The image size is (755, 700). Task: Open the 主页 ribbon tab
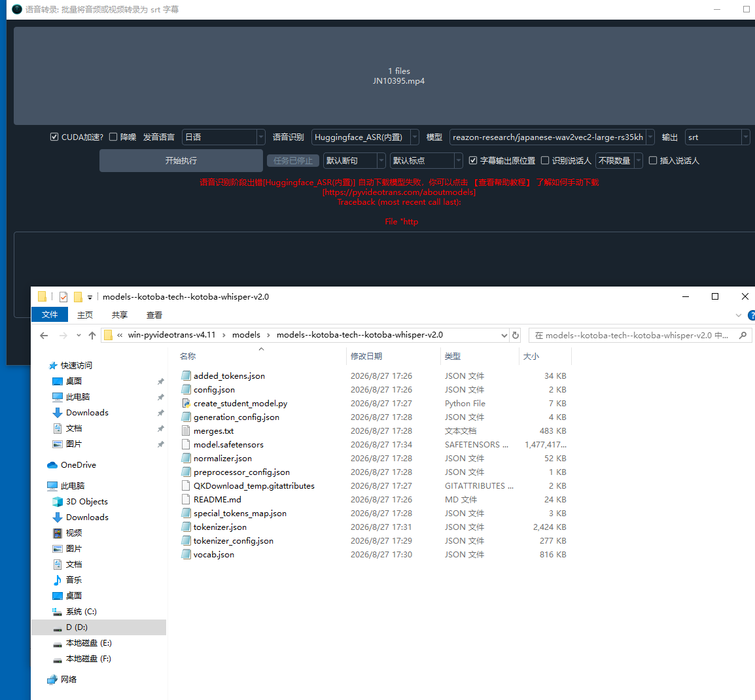(85, 315)
